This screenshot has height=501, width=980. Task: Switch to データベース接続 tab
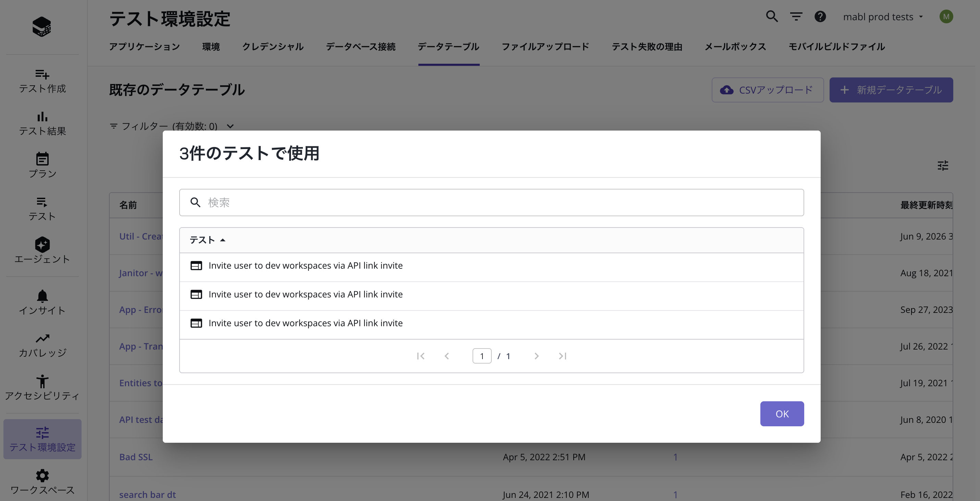[x=361, y=47]
